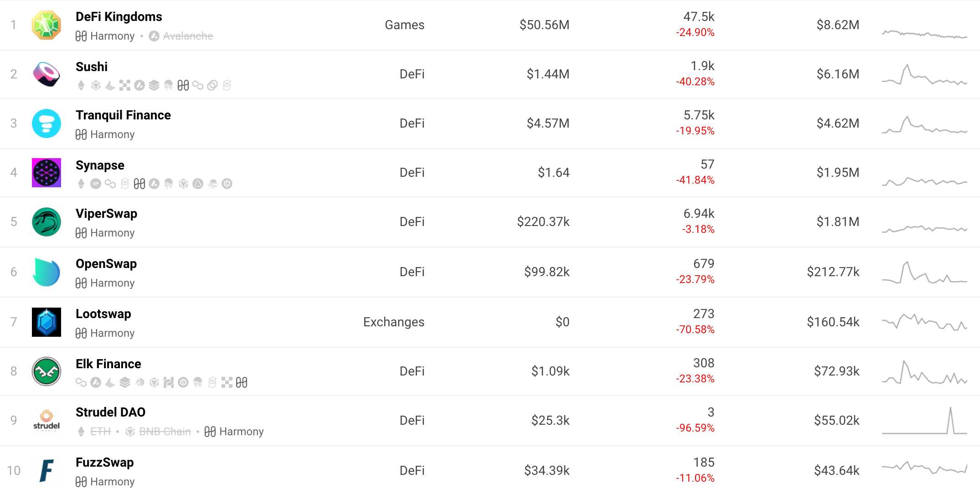
Task: Click the FuzzSwap row volume $43.64k
Action: 836,470
